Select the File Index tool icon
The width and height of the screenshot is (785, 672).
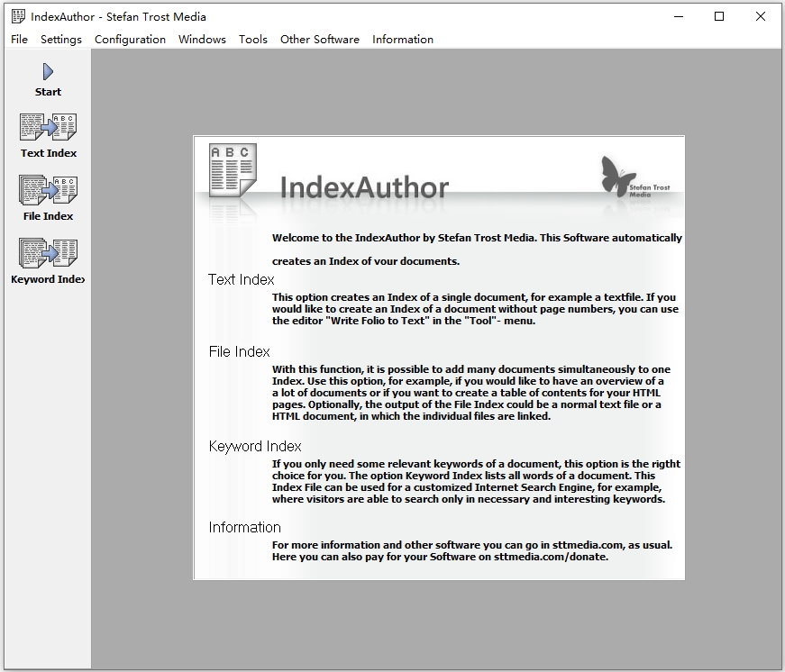47,189
